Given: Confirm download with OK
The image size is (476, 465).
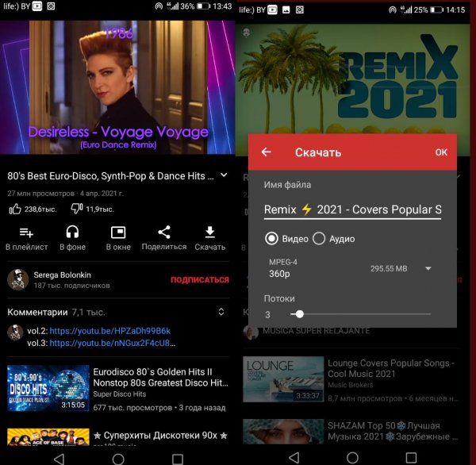Looking at the screenshot, I should point(441,152).
